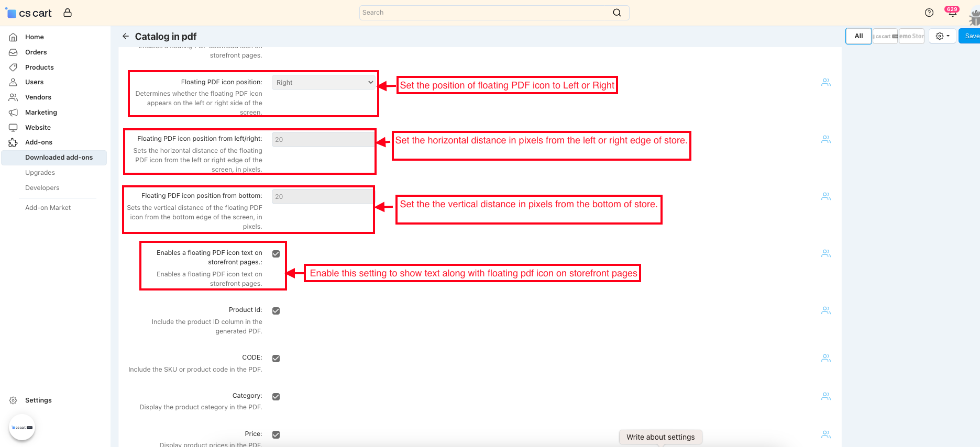The image size is (980, 447).
Task: Click the lock icon next to CS-Cart logo
Action: (68, 13)
